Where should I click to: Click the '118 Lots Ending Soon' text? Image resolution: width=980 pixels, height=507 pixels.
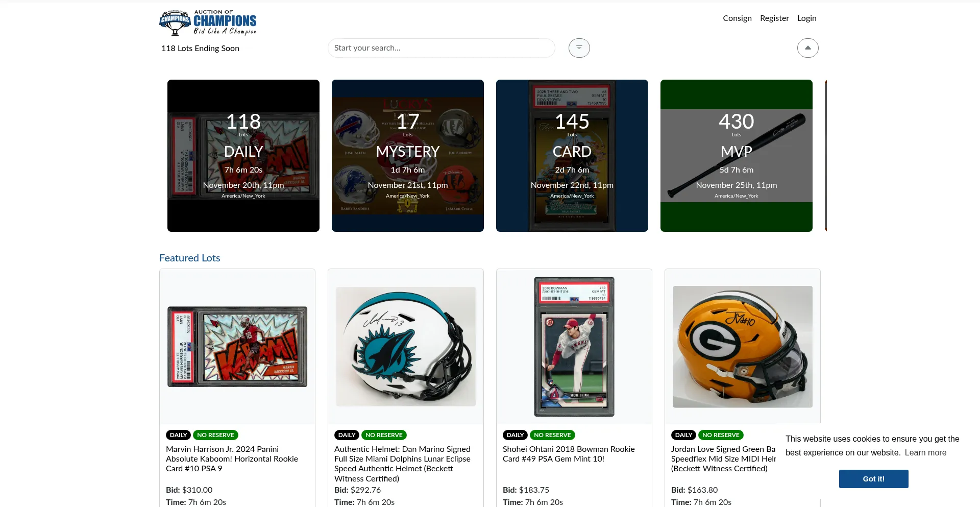(200, 49)
